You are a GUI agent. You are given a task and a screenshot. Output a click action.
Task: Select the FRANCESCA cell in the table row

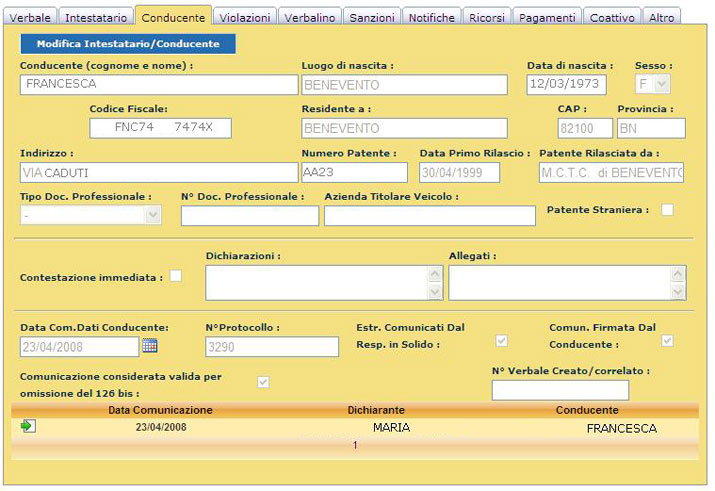(x=622, y=429)
